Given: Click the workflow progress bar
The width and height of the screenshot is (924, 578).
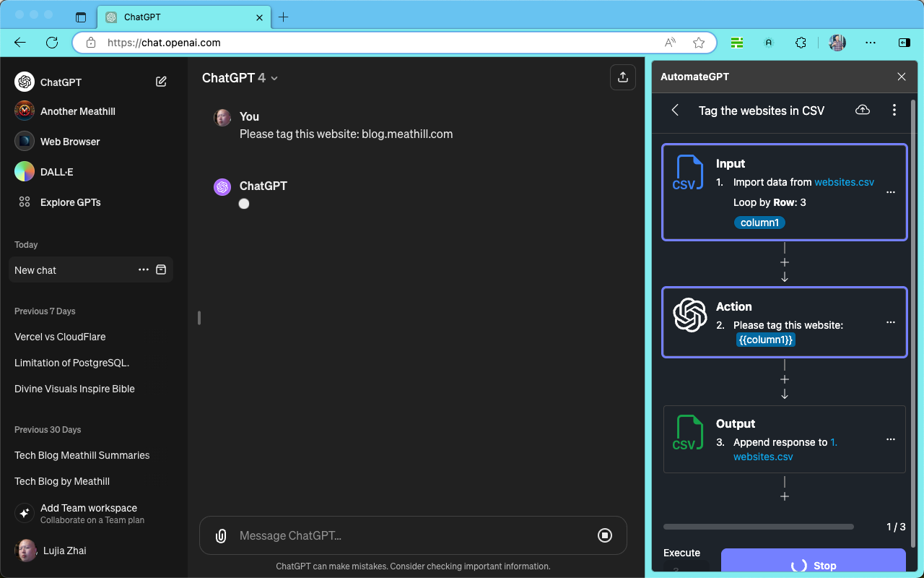Looking at the screenshot, I should click(759, 527).
